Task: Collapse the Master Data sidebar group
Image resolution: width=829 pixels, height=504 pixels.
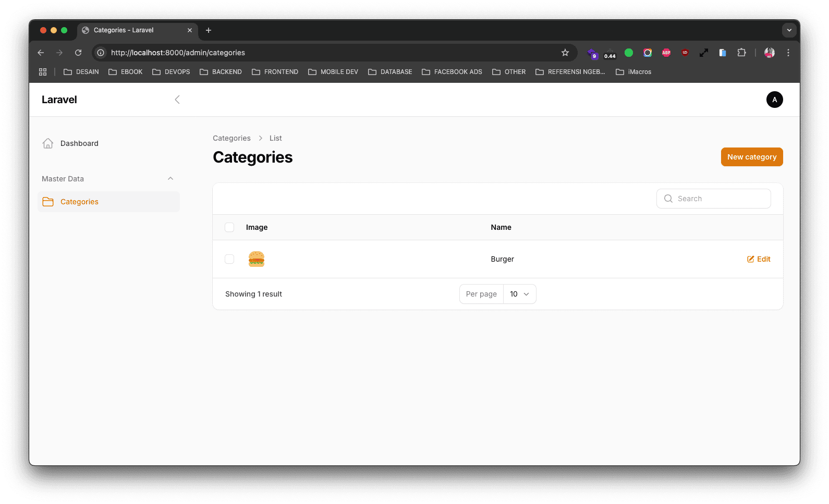Action: [170, 179]
